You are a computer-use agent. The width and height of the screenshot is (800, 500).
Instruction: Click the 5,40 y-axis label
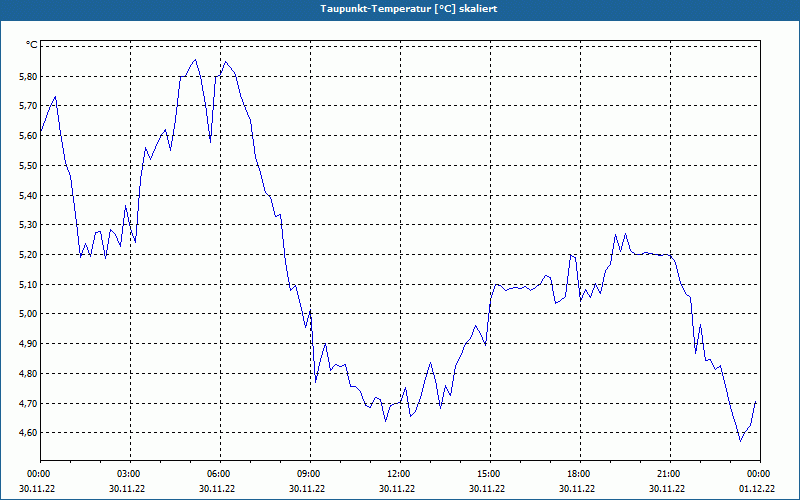pyautogui.click(x=28, y=195)
